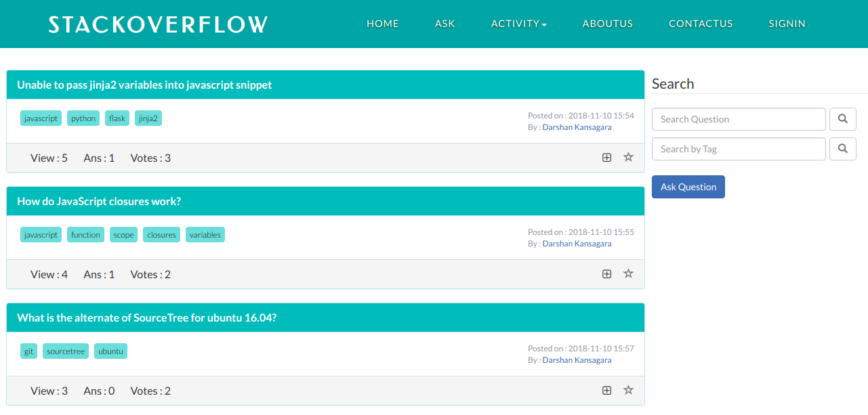The height and width of the screenshot is (415, 868).
Task: Click the scope tag
Action: (x=123, y=235)
